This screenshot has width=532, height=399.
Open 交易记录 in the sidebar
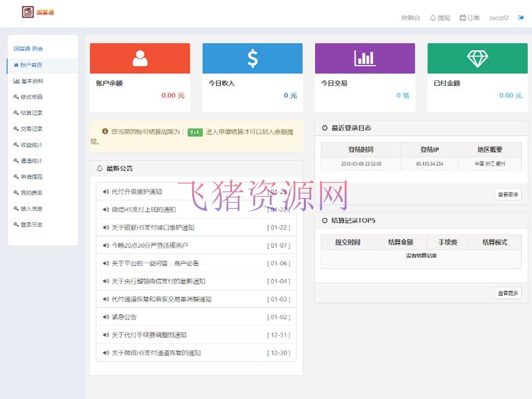coord(43,129)
